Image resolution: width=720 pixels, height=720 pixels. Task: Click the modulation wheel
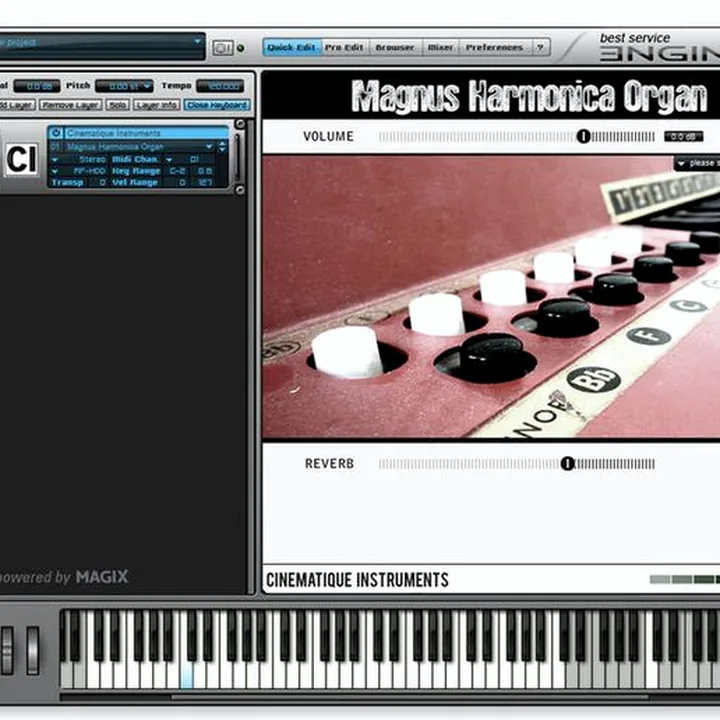(33, 651)
